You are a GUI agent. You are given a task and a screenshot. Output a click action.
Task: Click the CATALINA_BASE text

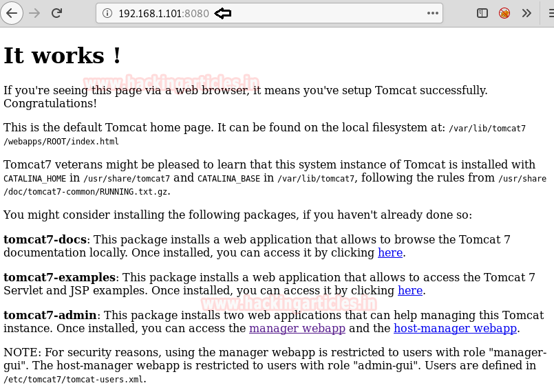point(228,179)
